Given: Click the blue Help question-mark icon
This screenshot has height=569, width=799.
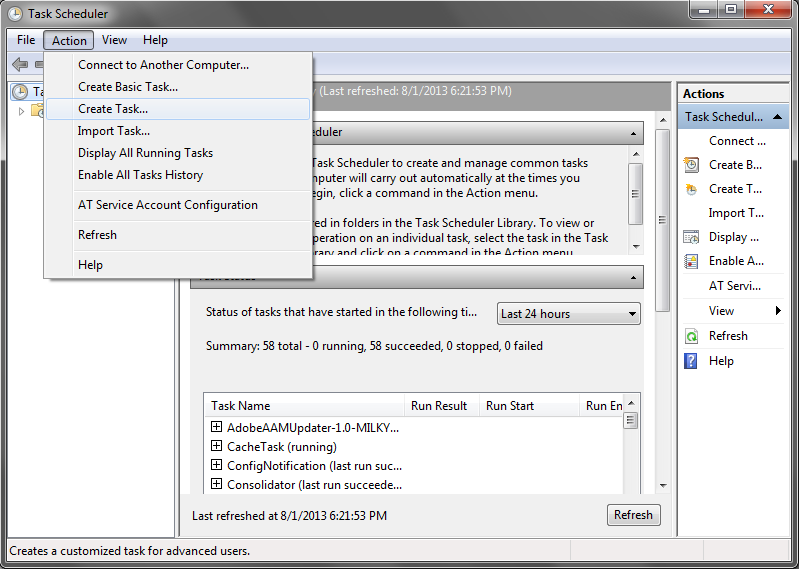Looking at the screenshot, I should (691, 361).
